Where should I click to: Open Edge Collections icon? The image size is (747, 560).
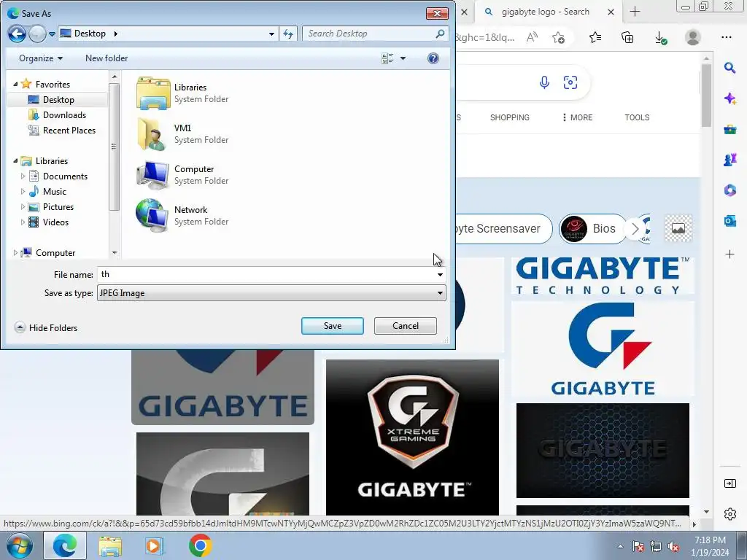[627, 37]
